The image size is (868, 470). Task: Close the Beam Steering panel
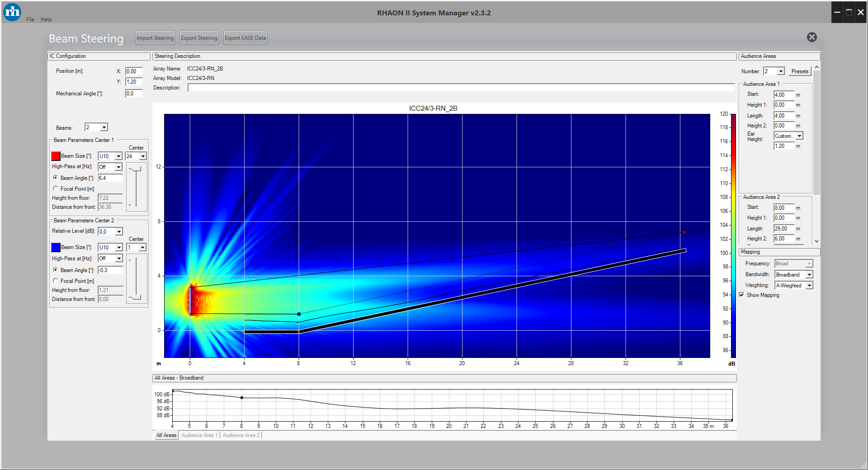(812, 37)
